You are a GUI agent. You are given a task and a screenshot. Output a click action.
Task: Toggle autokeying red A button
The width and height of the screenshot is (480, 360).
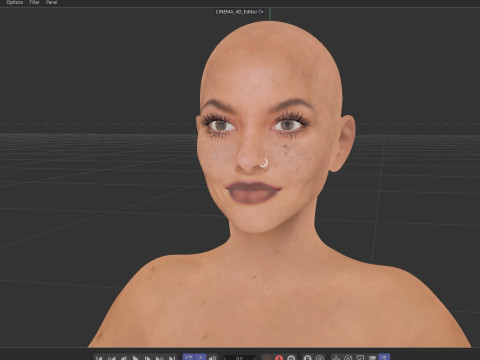pyautogui.click(x=279, y=358)
